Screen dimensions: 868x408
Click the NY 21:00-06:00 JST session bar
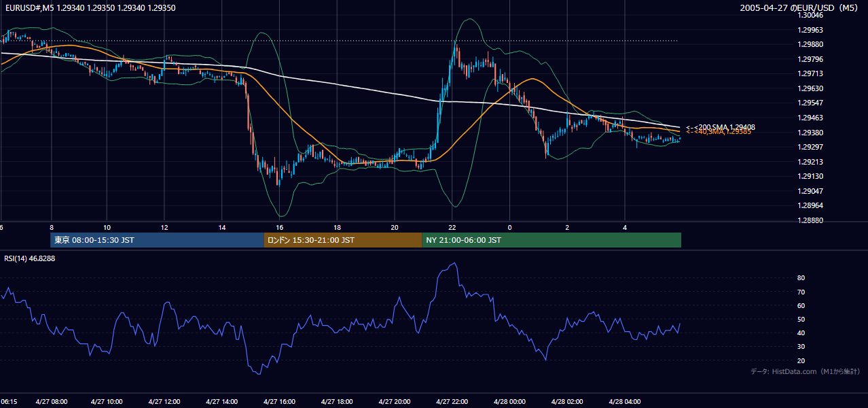pyautogui.click(x=551, y=240)
